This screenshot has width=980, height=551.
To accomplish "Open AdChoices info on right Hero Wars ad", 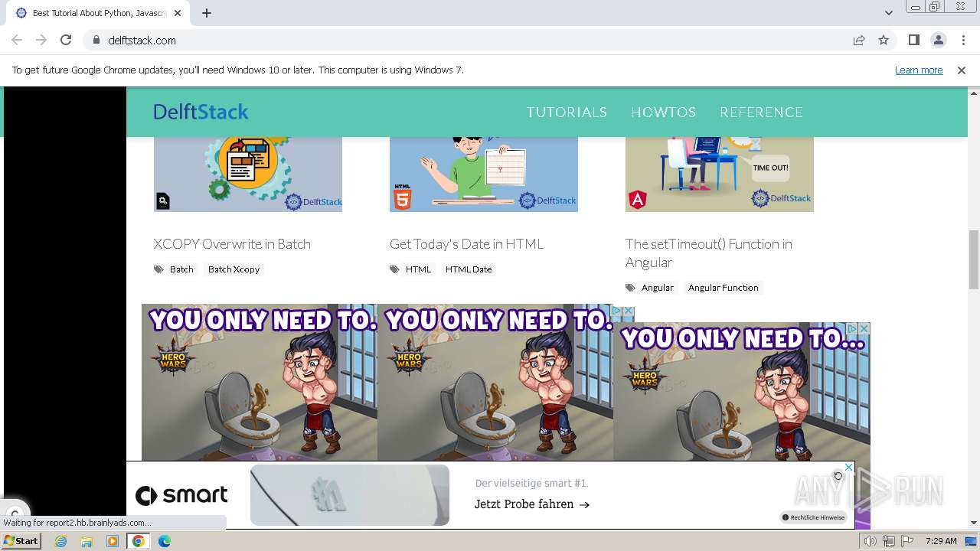I will point(852,328).
